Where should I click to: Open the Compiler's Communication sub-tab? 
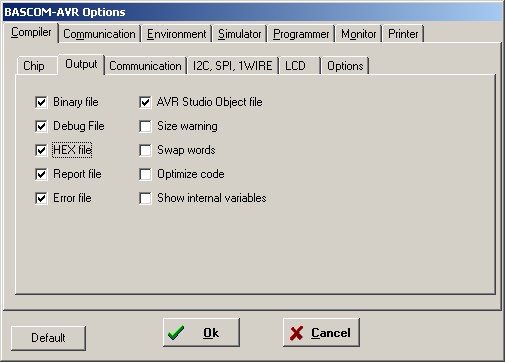[x=145, y=66]
